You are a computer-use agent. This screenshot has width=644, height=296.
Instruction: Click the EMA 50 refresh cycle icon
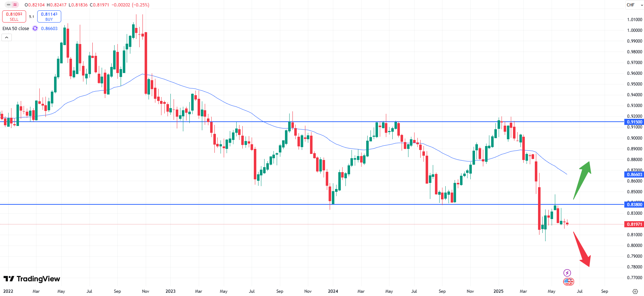[x=35, y=29]
